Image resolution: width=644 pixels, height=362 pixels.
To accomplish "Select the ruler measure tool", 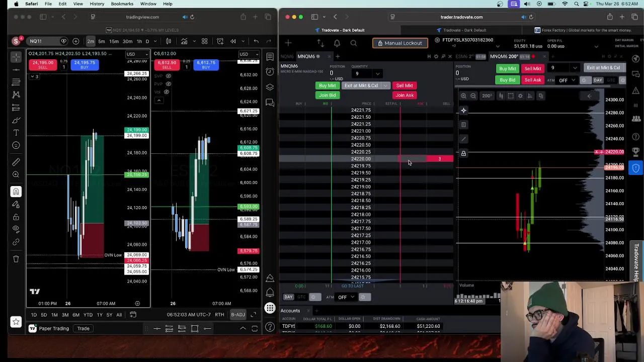I will click(16, 161).
